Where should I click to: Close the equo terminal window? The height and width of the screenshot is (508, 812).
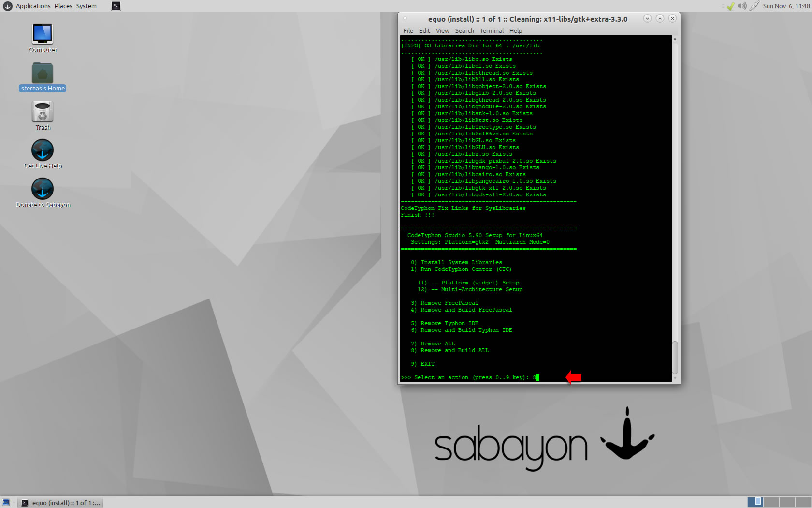point(672,18)
